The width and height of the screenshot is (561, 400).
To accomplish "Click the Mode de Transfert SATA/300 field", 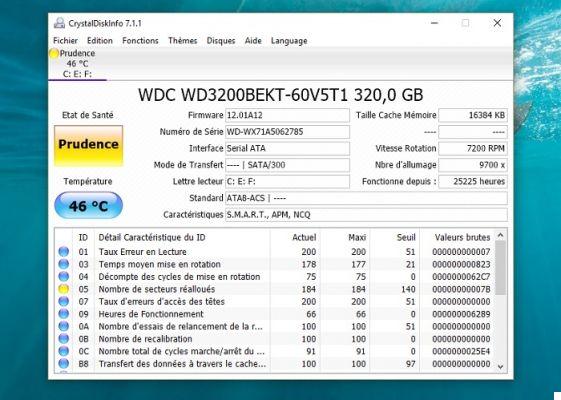I will click(x=287, y=165).
